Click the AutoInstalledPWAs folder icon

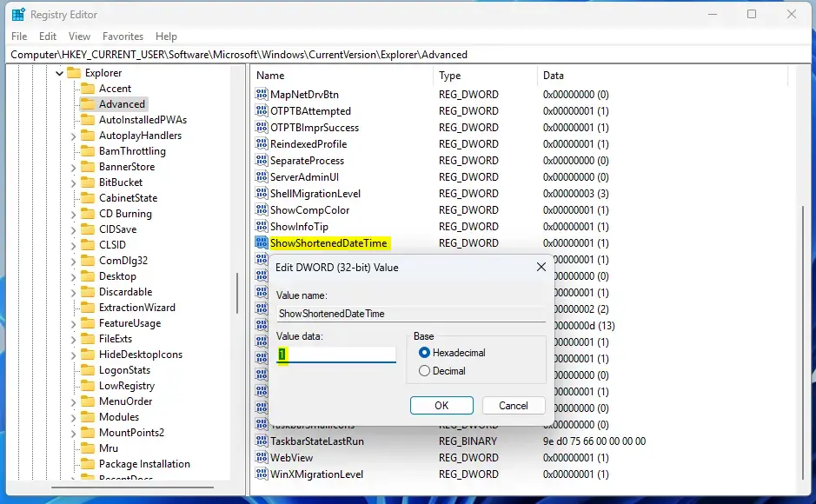coord(88,120)
